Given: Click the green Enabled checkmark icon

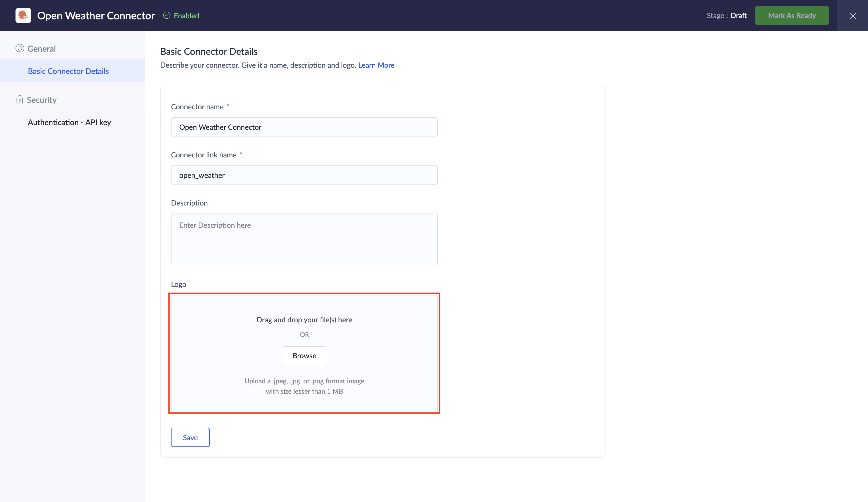Looking at the screenshot, I should pyautogui.click(x=167, y=16).
